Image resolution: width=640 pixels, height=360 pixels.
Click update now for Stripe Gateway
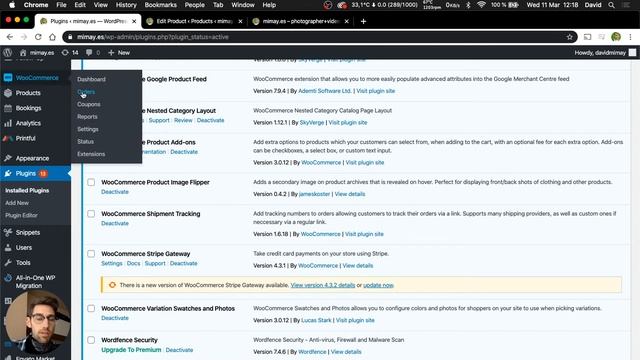(x=378, y=285)
